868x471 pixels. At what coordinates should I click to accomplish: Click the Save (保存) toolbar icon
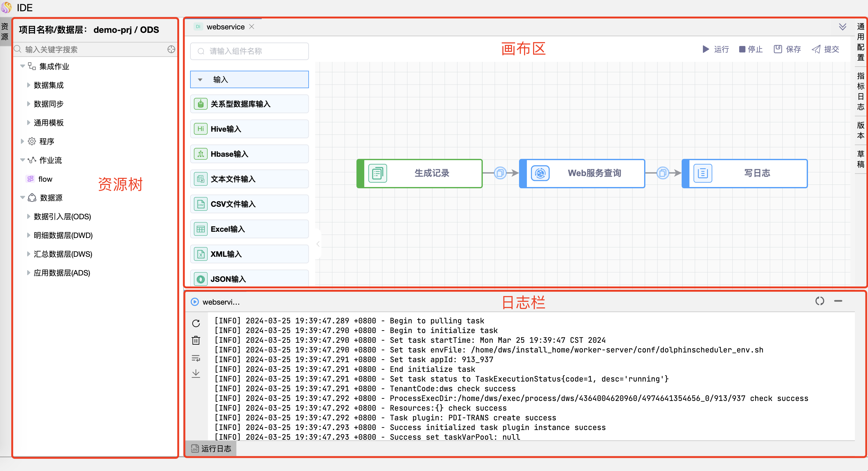click(778, 49)
